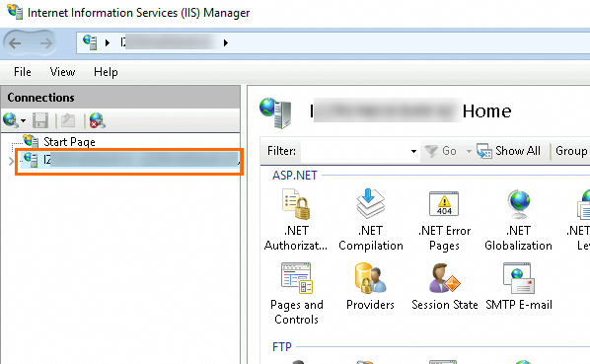The height and width of the screenshot is (364, 590).
Task: Open the .NET Globalization feature
Action: 518,220
